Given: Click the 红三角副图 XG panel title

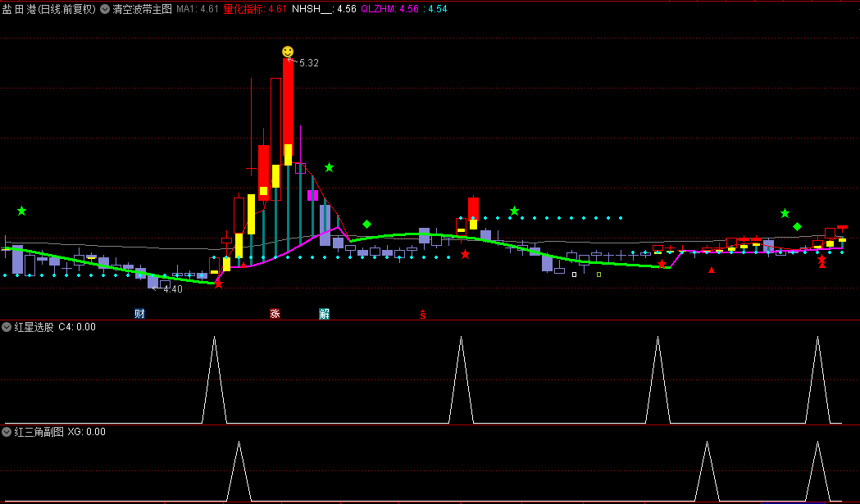Looking at the screenshot, I should point(60,432).
